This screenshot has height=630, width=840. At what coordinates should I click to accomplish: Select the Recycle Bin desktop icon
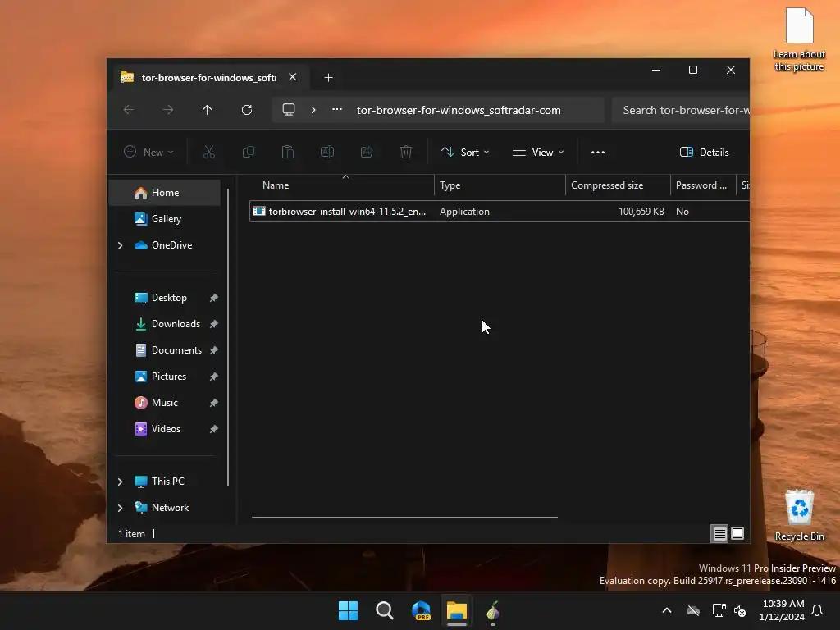[800, 515]
